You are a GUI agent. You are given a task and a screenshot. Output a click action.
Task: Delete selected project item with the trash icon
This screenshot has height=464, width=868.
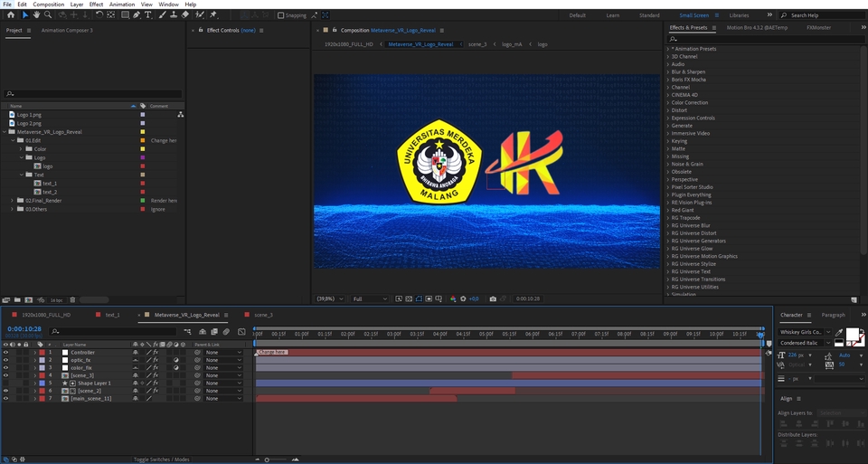point(72,300)
